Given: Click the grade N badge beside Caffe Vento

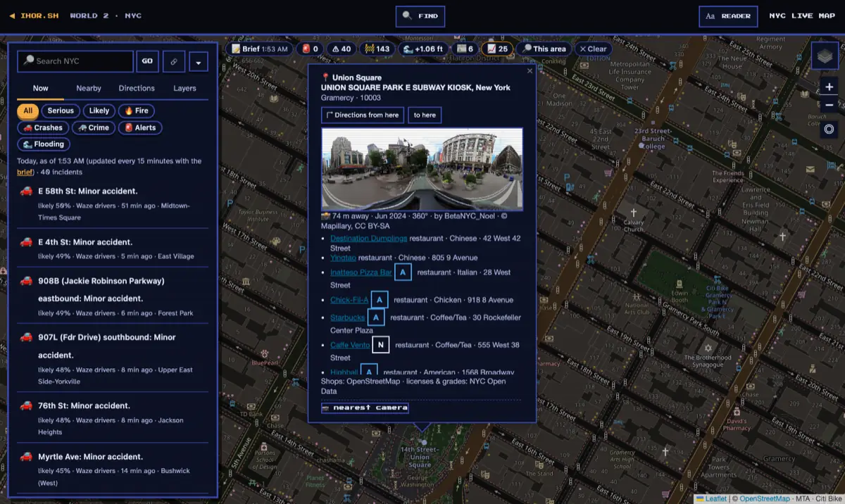Looking at the screenshot, I should (381, 345).
